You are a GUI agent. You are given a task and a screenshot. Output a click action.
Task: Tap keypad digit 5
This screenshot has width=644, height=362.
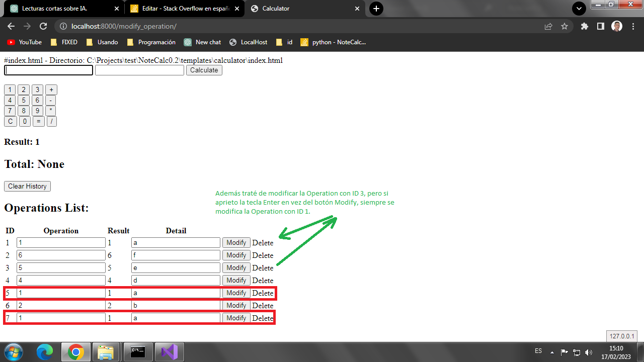point(24,100)
